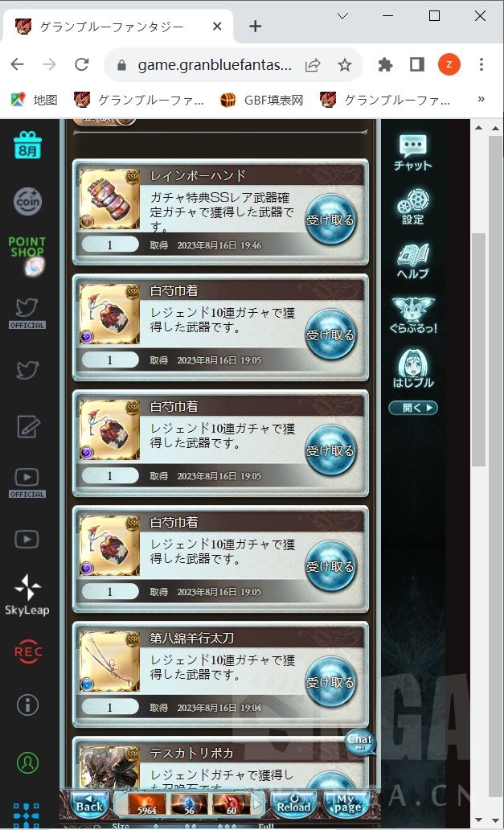
Task: Open the August calendar gift icon
Action: tap(27, 145)
